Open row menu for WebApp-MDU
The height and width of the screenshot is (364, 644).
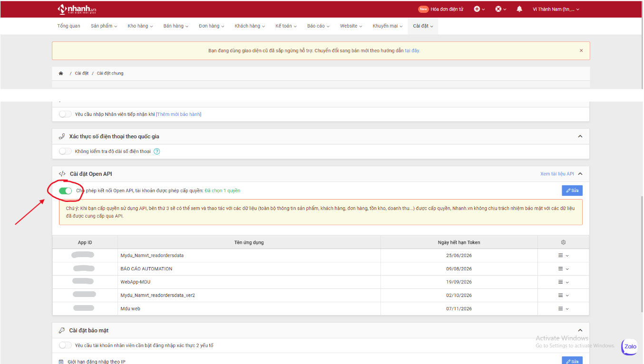[x=563, y=282]
